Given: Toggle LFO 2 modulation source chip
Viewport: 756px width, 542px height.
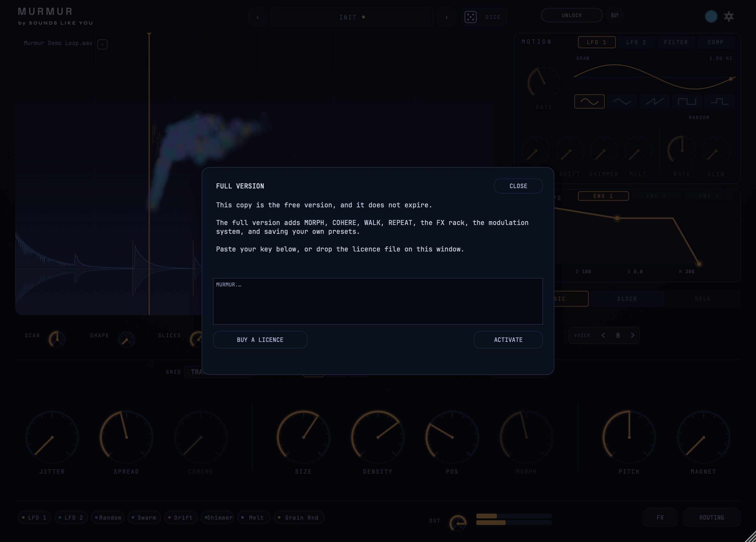Looking at the screenshot, I should [71, 518].
